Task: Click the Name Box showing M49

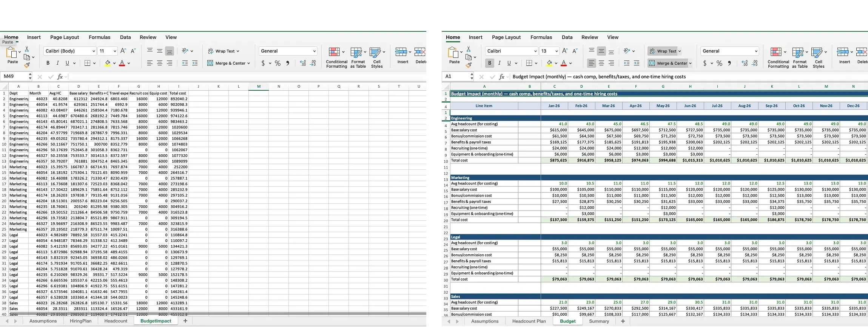Action: (15, 77)
